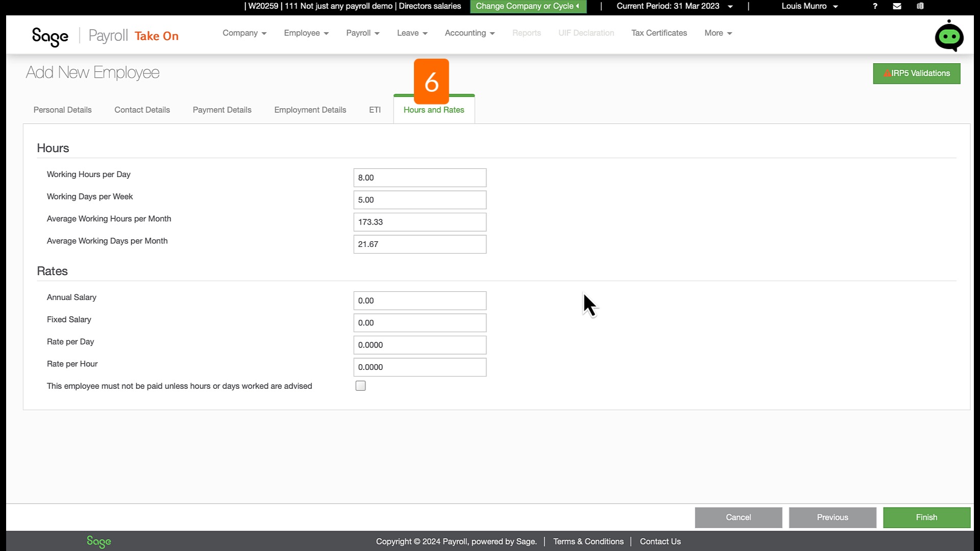Click the Previous button

pyautogui.click(x=832, y=517)
